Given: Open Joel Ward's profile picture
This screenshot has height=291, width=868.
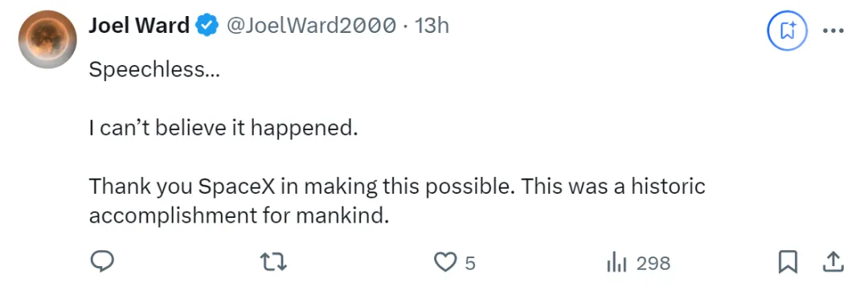Looking at the screenshot, I should tap(47, 39).
